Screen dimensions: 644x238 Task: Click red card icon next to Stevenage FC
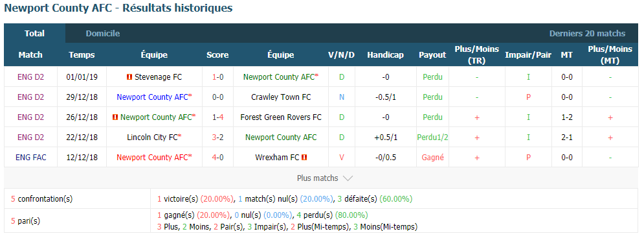[x=129, y=77]
